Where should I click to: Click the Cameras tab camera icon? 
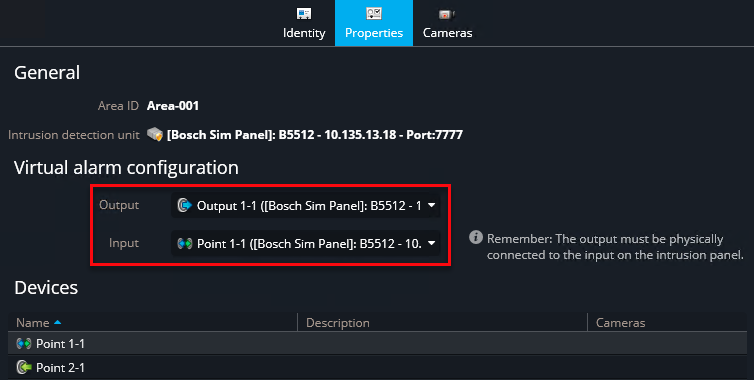coord(447,14)
